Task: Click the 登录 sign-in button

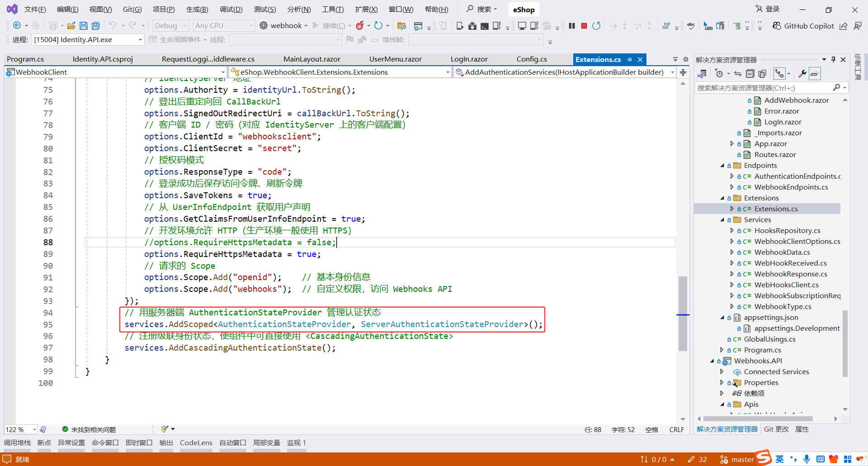Action: pyautogui.click(x=768, y=9)
